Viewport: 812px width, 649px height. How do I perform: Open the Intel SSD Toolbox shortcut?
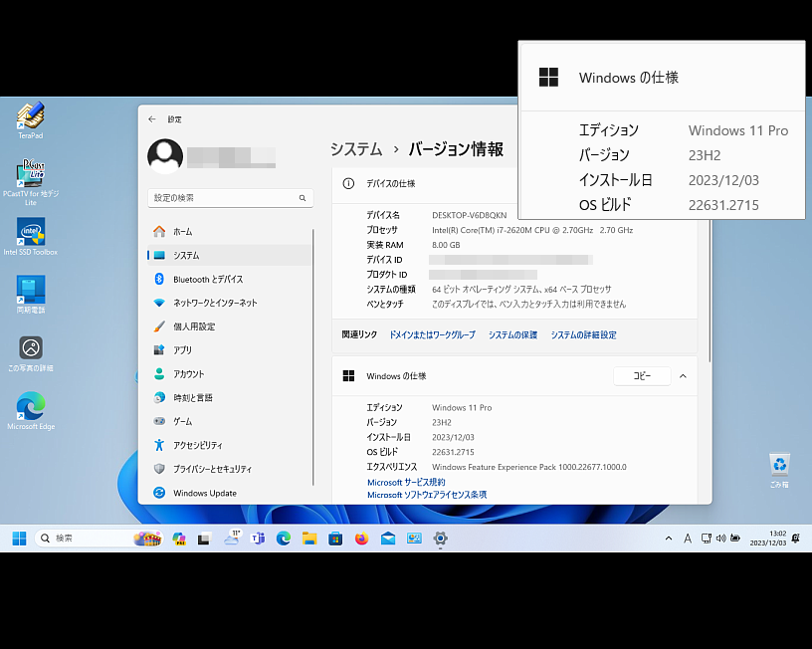31,236
